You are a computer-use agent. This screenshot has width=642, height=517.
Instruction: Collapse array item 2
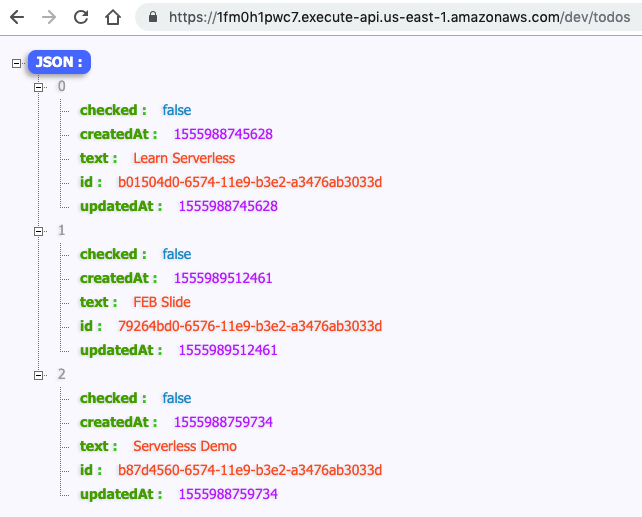(x=38, y=375)
